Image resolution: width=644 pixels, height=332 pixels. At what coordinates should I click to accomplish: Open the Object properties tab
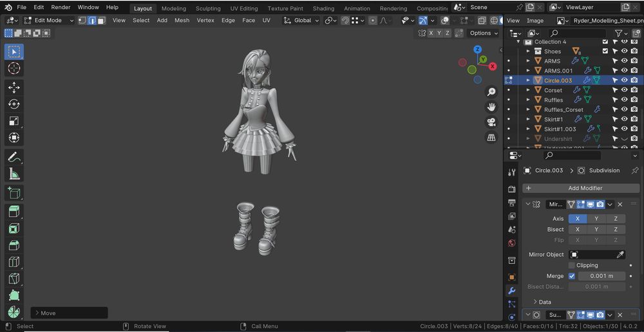(x=512, y=277)
